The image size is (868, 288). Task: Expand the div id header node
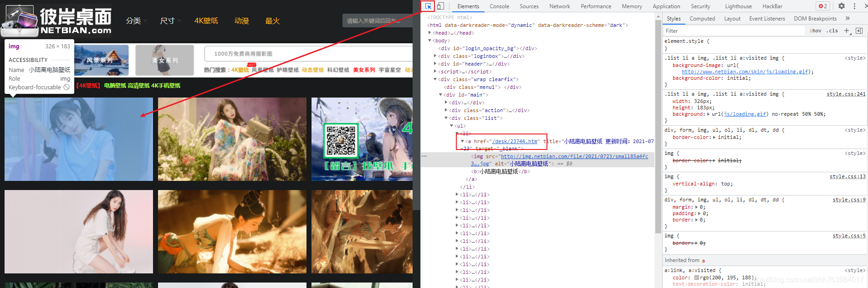[435, 64]
